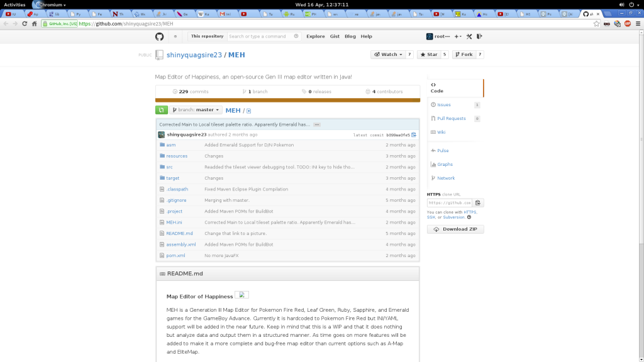Click the Download ZIP button
This screenshot has height=362, width=644.
(x=455, y=229)
